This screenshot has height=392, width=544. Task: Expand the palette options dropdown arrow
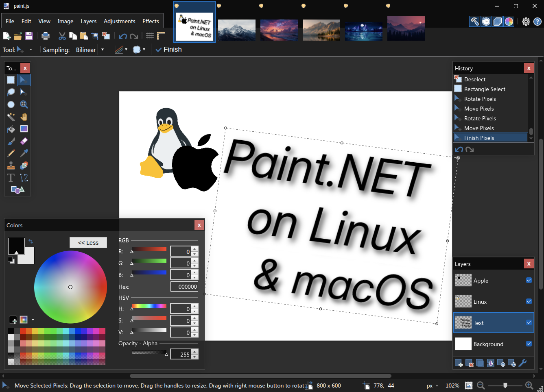33,320
